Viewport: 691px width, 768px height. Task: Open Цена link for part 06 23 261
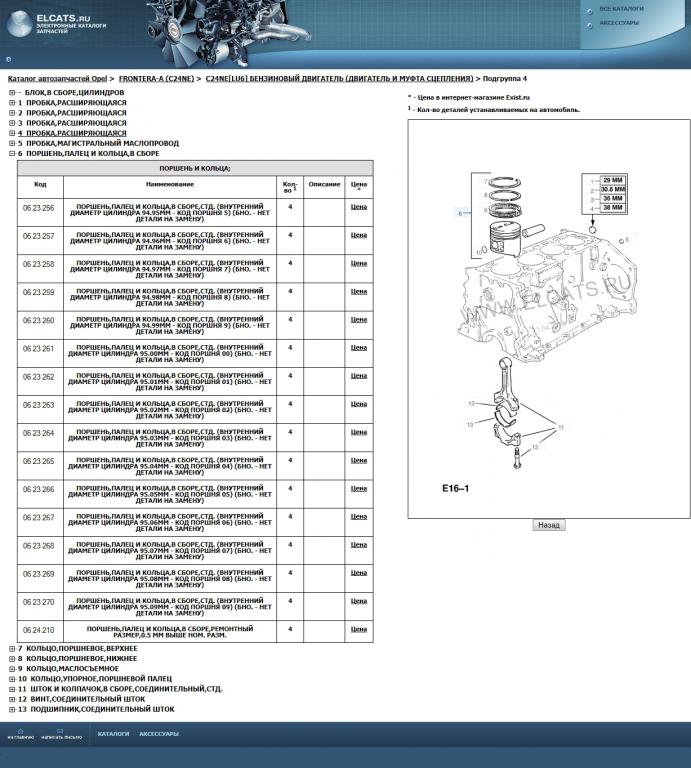tap(358, 348)
